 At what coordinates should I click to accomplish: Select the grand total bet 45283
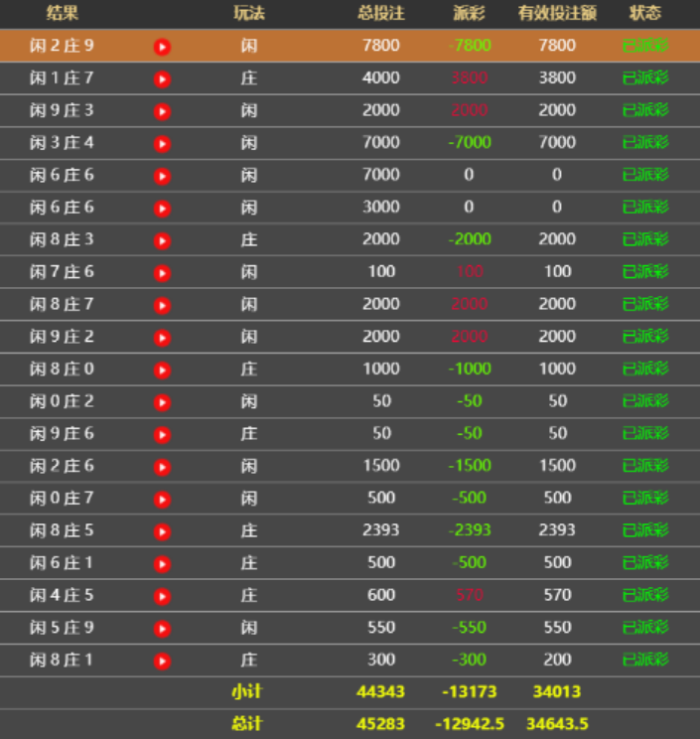[x=380, y=724]
